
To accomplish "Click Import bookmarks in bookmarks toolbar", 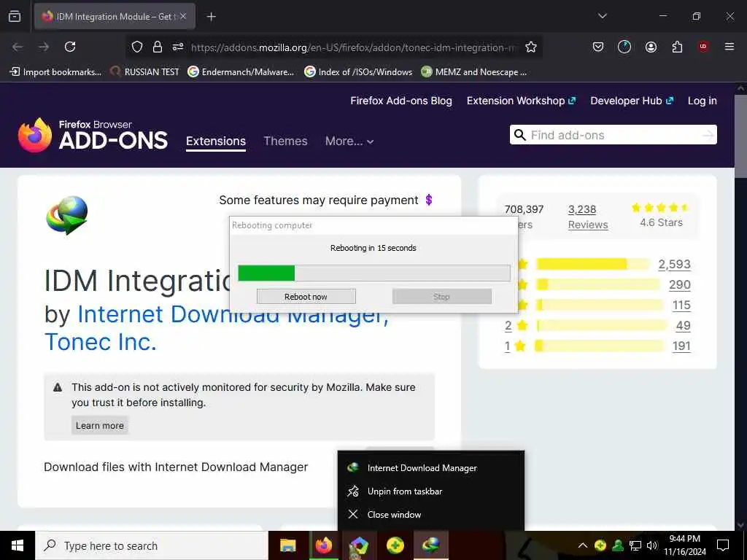I will click(x=55, y=72).
